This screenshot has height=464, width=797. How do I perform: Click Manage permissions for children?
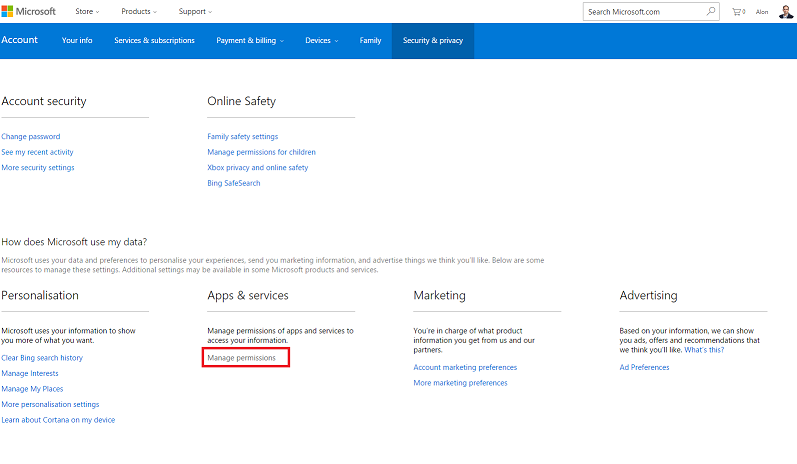tap(261, 152)
